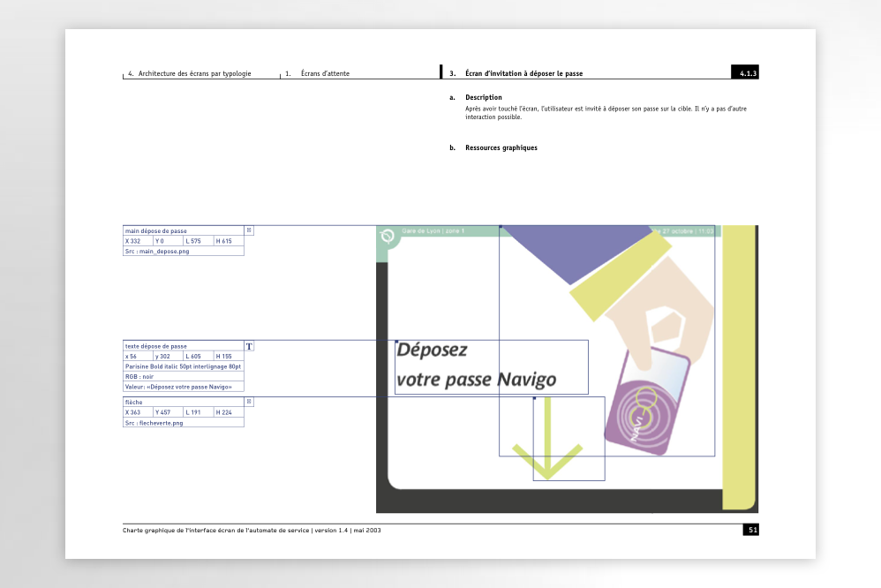Click the round logo icon in the mockup's green header
Viewport: 881px width, 588px height.
tap(388, 236)
